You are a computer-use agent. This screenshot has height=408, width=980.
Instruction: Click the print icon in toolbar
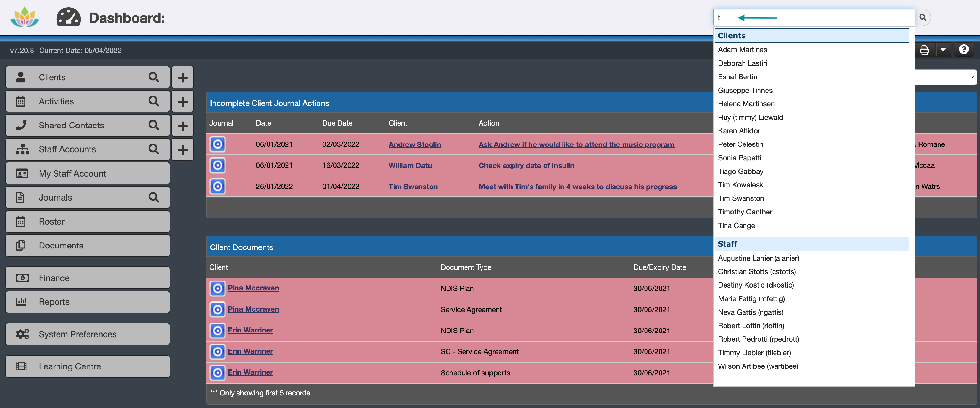point(924,50)
